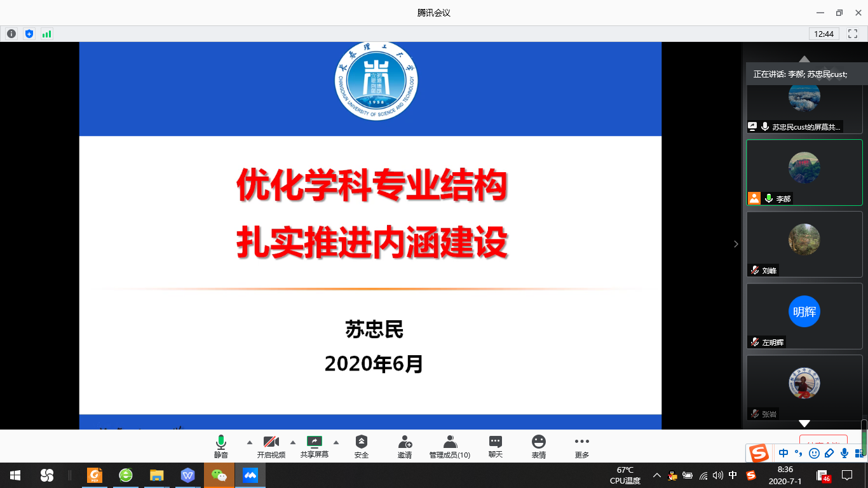
Task: Open 管理成员(10) member management
Action: (450, 446)
